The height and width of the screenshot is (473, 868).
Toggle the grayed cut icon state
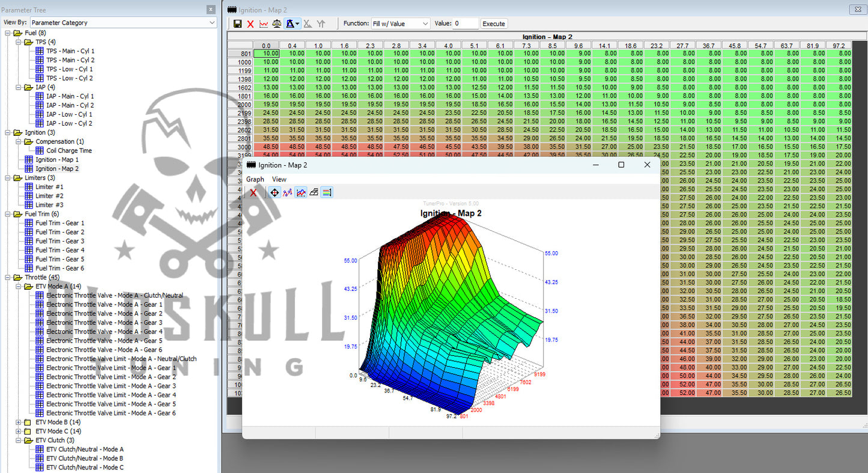click(x=307, y=23)
